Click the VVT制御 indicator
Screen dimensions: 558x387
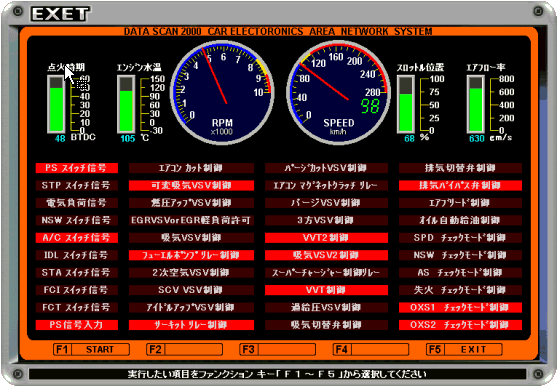point(326,290)
